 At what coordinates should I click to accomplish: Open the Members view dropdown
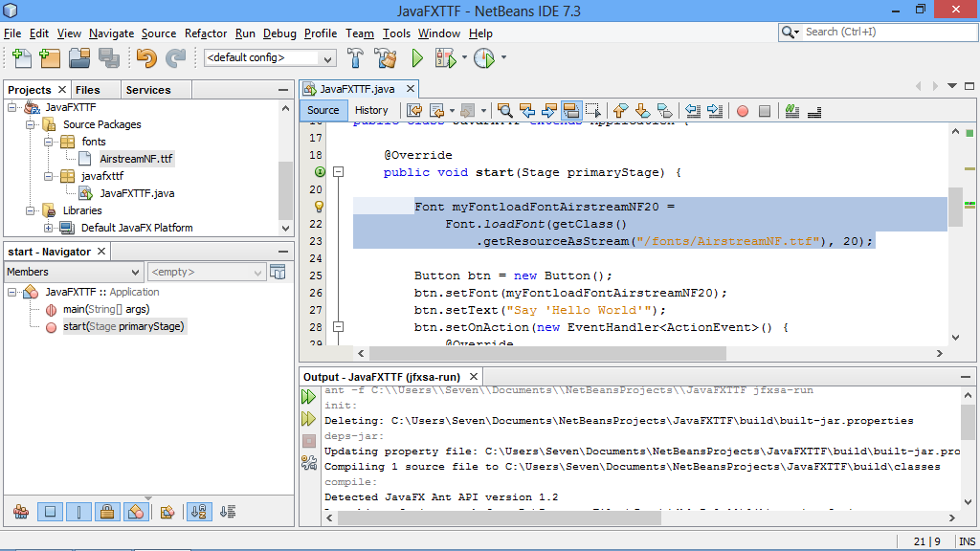[x=74, y=272]
